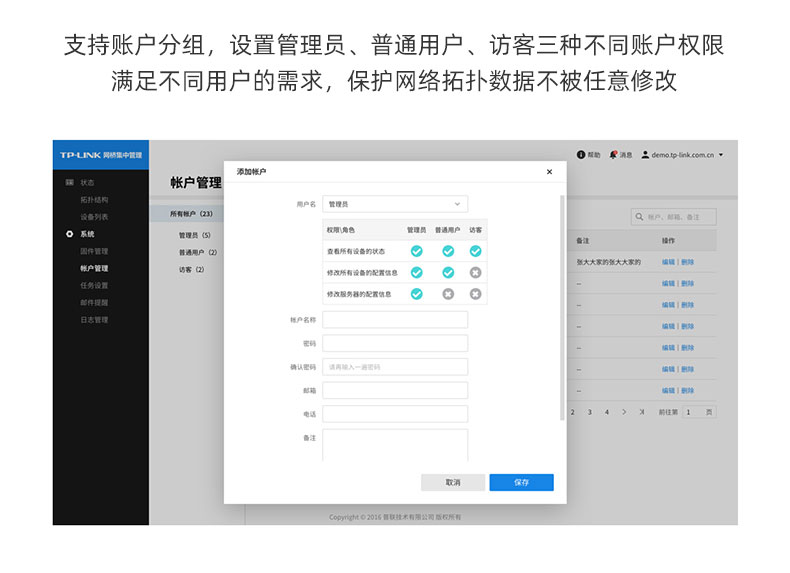Click the 帐户、邮箱、备注 search box

[x=674, y=217]
